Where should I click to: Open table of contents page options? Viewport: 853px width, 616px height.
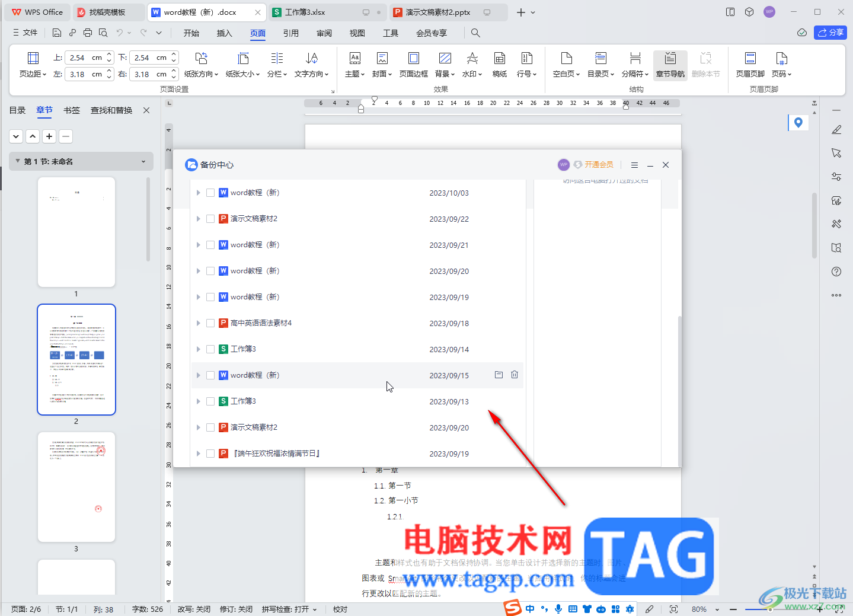(x=600, y=65)
